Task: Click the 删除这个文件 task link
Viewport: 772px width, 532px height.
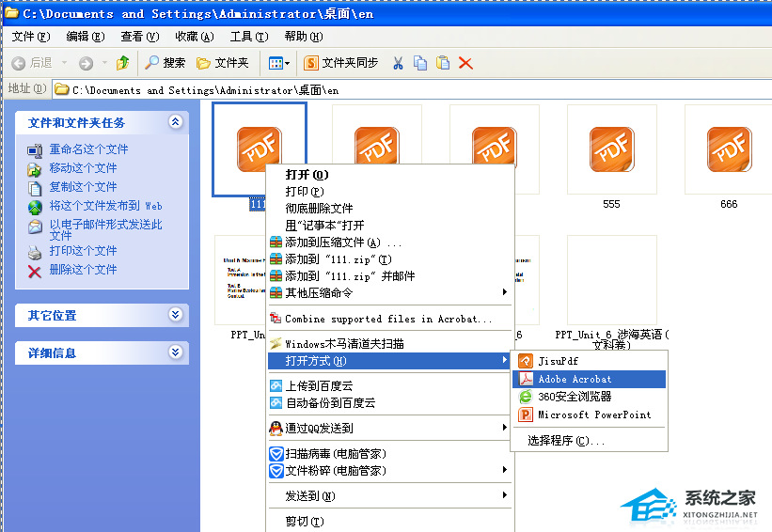Action: (x=83, y=270)
